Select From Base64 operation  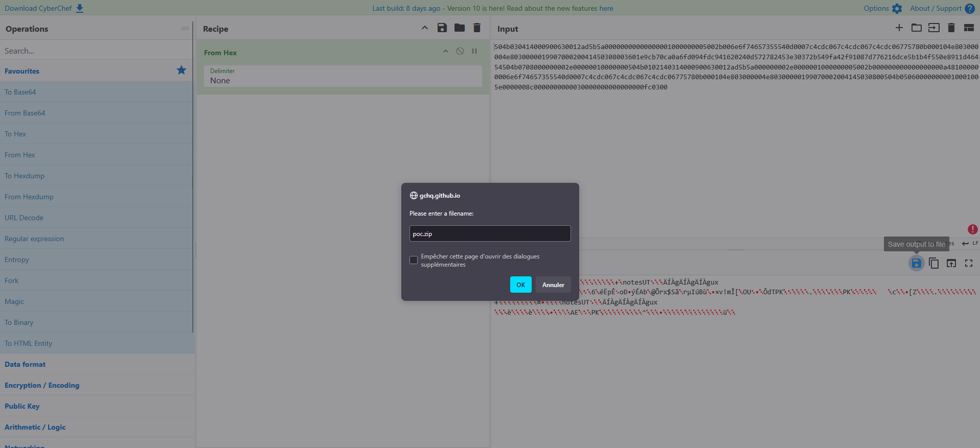96,113
